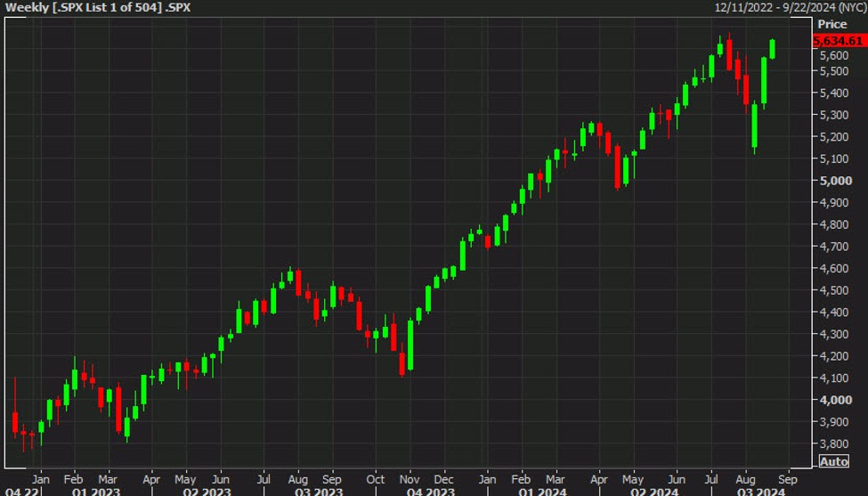Click the Auto scale button
The image size is (868, 496).
(833, 461)
